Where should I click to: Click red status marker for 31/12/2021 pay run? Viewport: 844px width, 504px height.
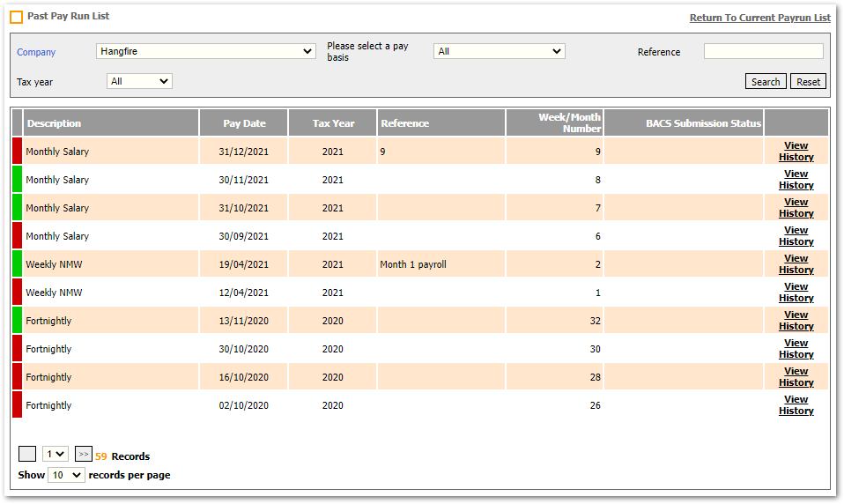[x=17, y=151]
